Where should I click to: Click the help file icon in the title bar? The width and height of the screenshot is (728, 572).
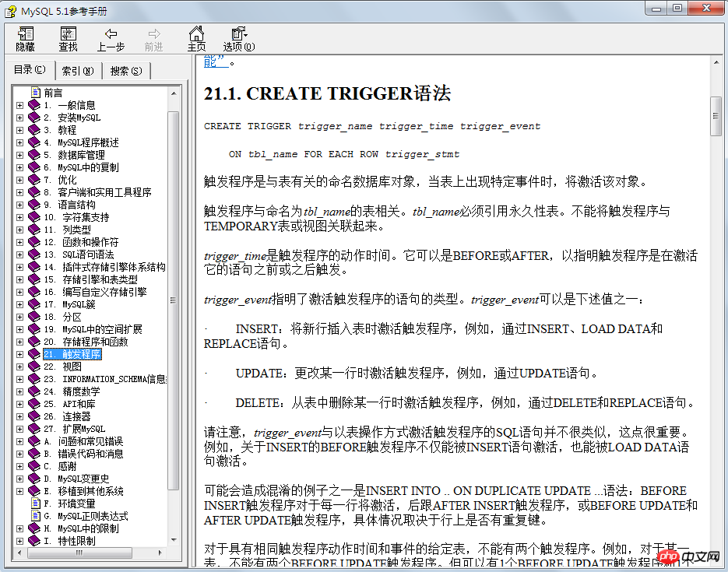[10, 11]
